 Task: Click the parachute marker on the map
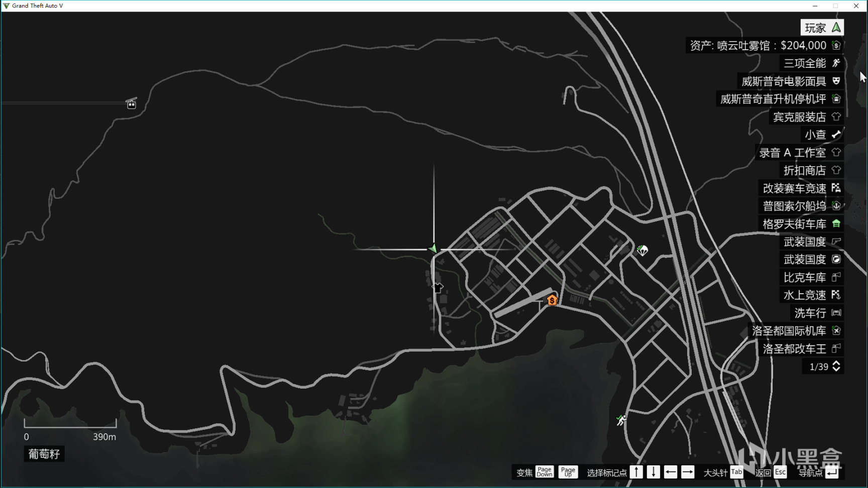click(642, 250)
